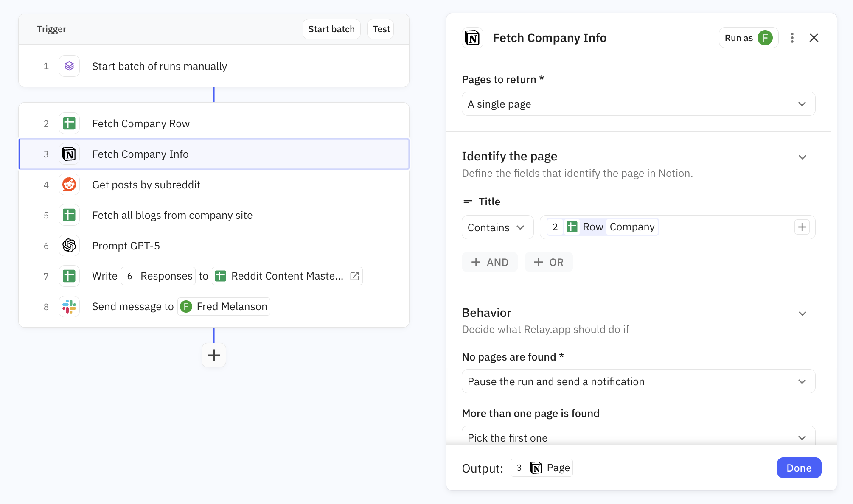Open the Pages to return dropdown

tap(638, 104)
